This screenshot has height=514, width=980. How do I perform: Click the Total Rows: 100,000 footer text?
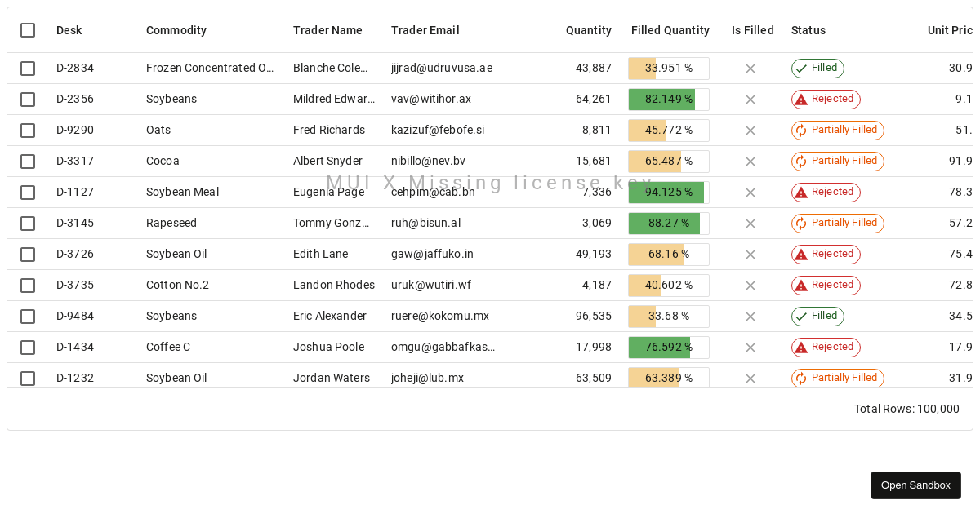[906, 410]
